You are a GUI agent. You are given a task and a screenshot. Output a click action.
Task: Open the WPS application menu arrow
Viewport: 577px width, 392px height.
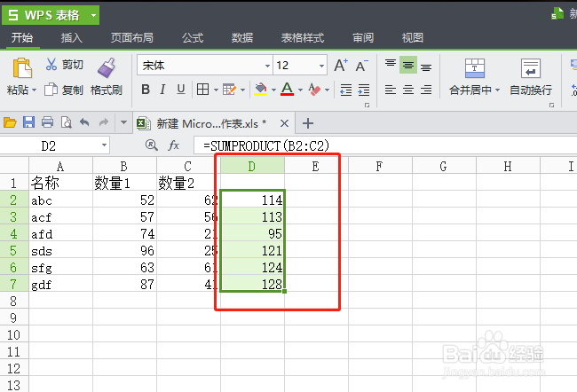pos(93,15)
